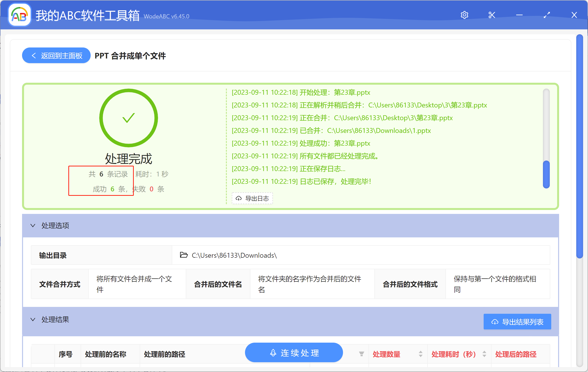
Task: Collapse the 处理结果 section
Action: [33, 319]
